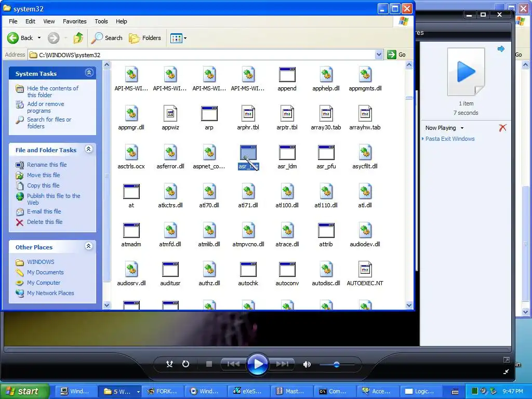Select Pasta Exit Windows playlist item

click(450, 139)
